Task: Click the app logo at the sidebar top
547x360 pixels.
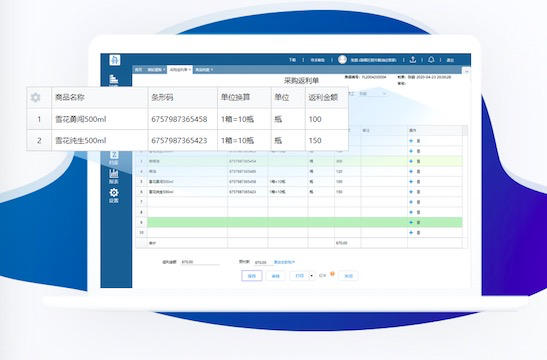Action: (x=114, y=60)
